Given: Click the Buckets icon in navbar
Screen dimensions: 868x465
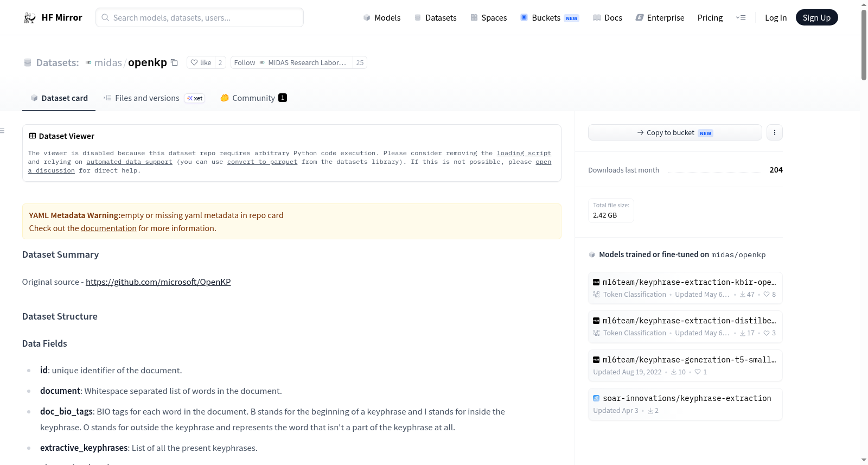Looking at the screenshot, I should [x=524, y=17].
